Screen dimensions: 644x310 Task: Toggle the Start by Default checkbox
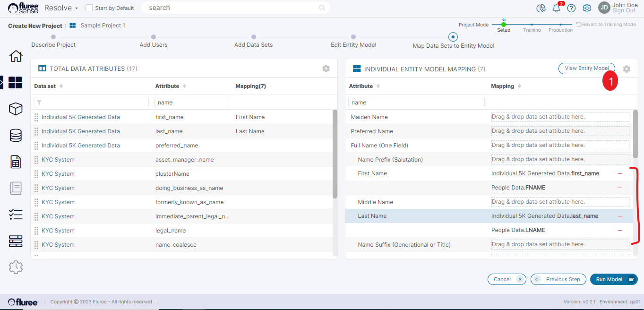pyautogui.click(x=89, y=8)
